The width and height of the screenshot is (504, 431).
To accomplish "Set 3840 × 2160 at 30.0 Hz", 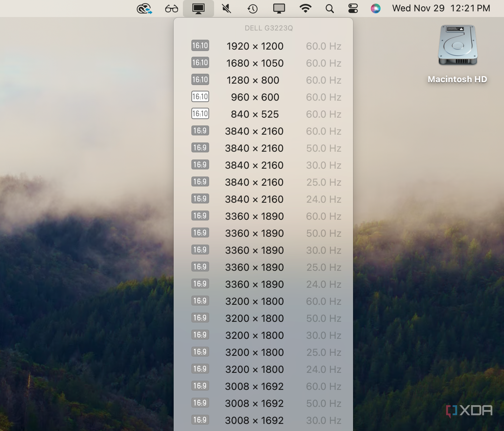I will pyautogui.click(x=263, y=165).
